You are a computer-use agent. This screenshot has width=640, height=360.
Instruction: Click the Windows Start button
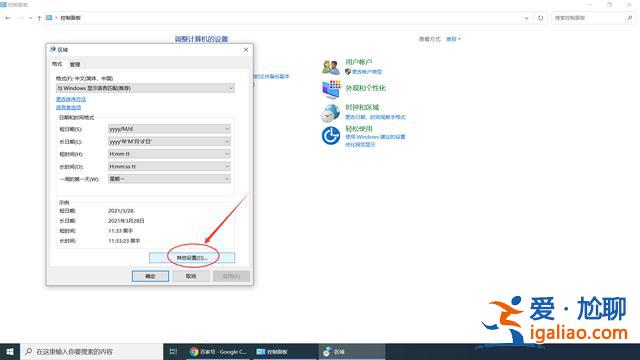click(10, 351)
